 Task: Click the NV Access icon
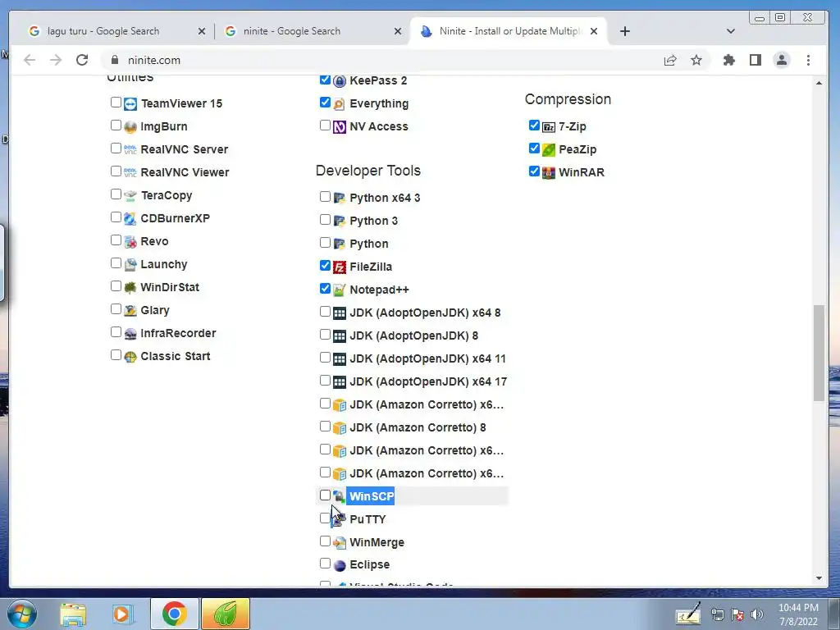[x=339, y=127]
